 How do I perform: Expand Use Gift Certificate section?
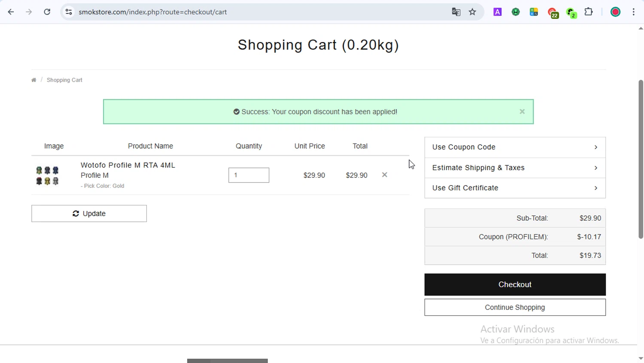pos(515,188)
